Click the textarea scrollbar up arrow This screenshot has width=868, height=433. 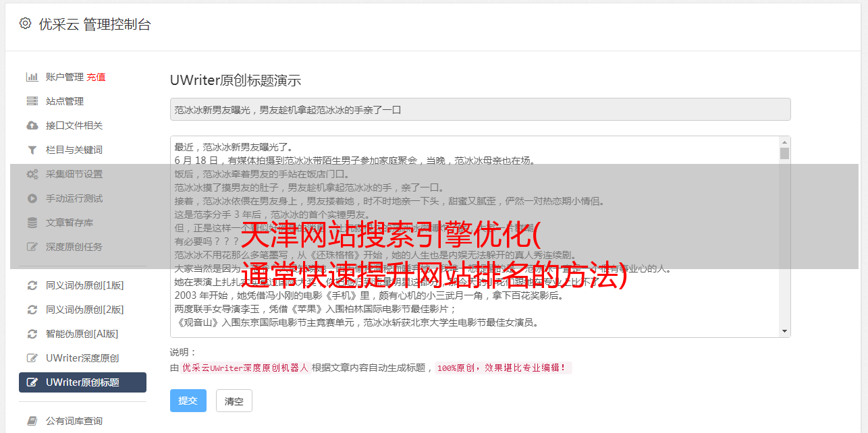click(784, 142)
